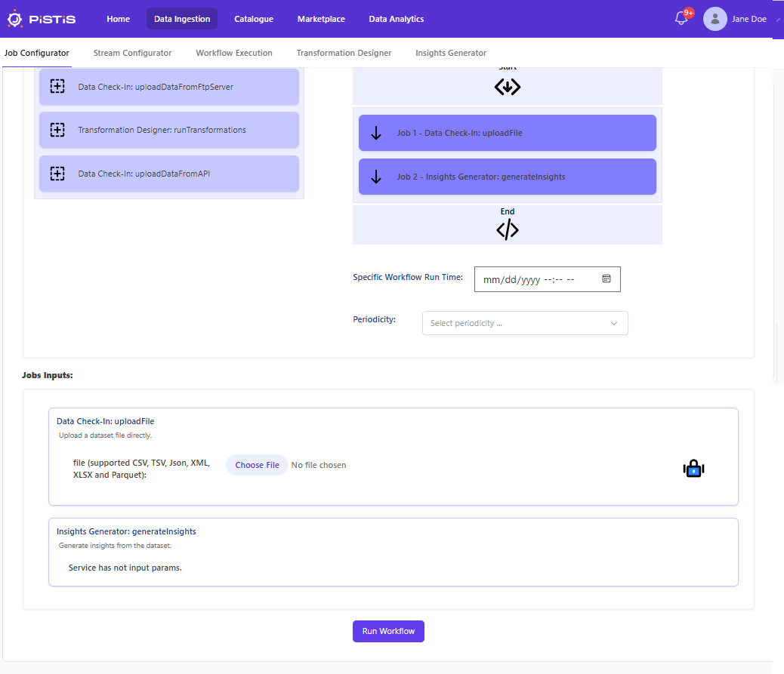Click the 'Service has not input params.' text
This screenshot has width=784, height=674.
tap(125, 568)
